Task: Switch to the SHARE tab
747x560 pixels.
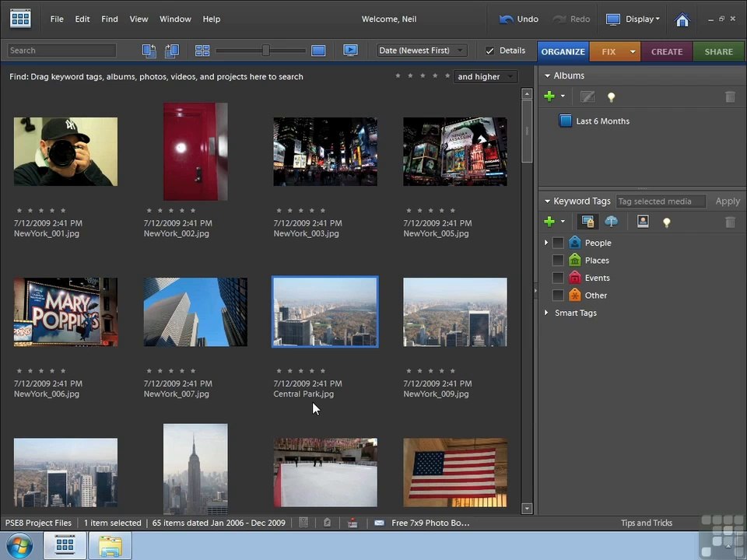Action: (718, 51)
